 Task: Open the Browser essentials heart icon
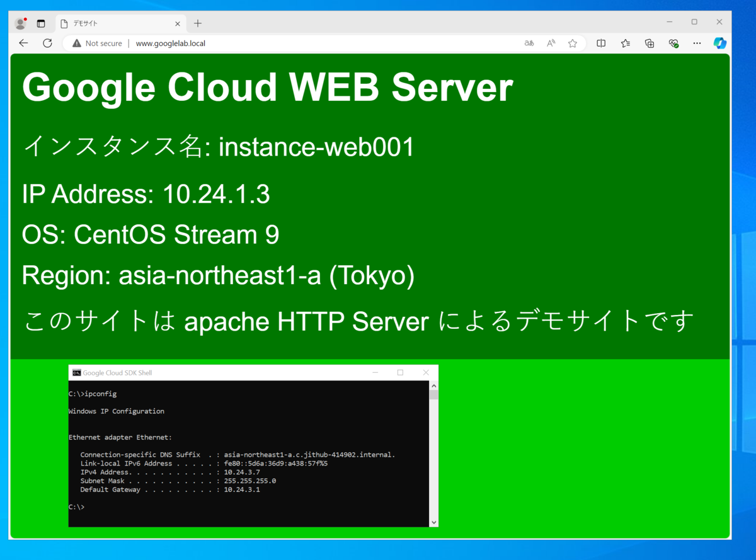coord(673,43)
